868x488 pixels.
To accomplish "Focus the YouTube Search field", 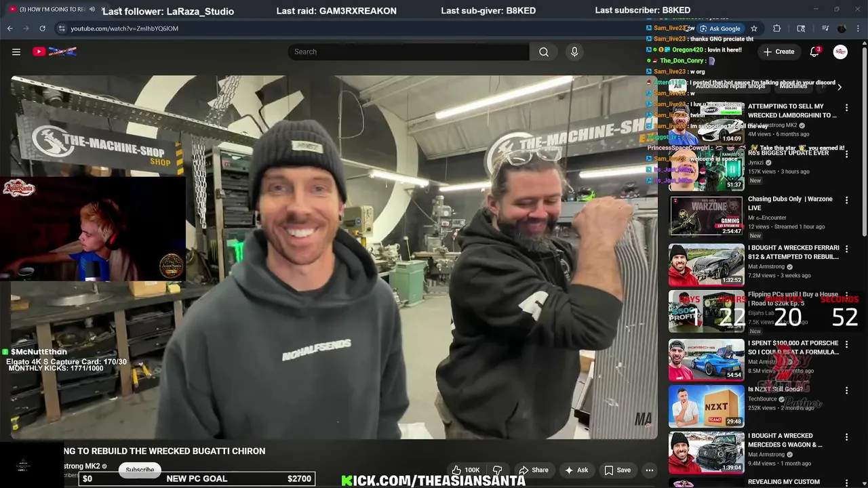I will click(410, 52).
